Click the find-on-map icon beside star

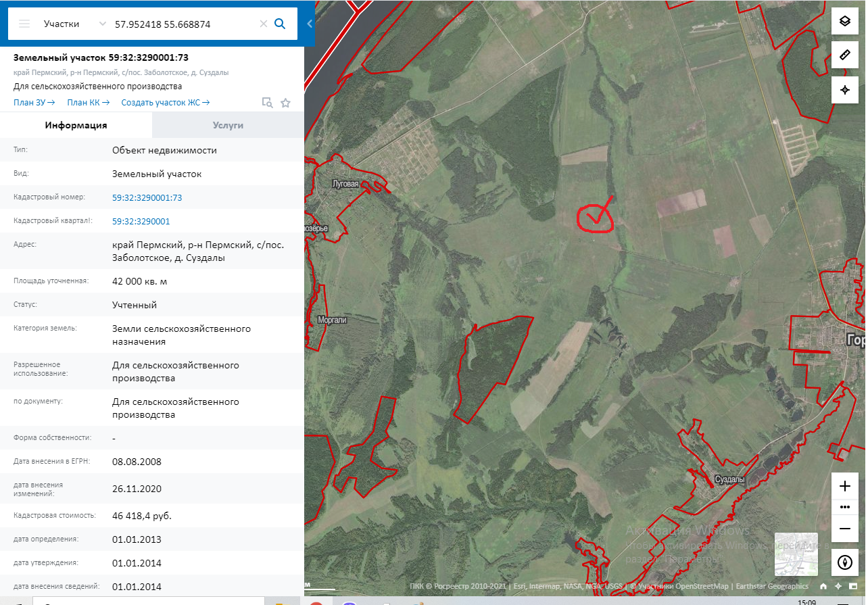tap(268, 103)
